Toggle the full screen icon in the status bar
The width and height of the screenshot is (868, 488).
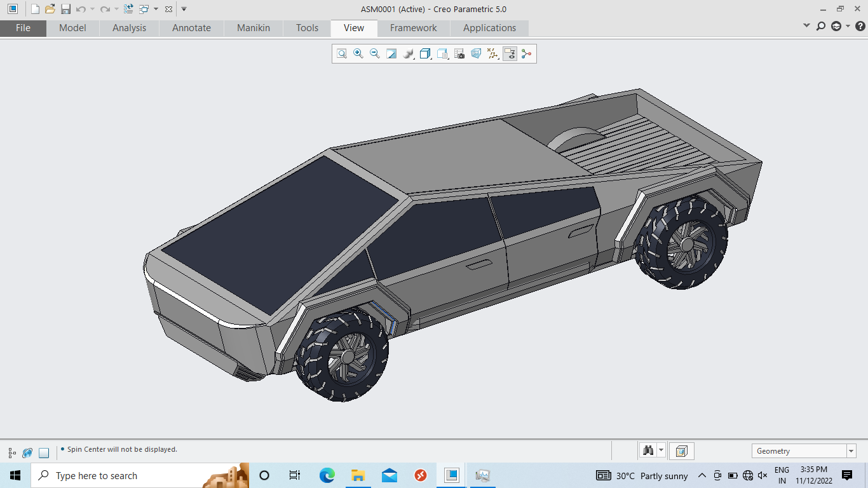(44, 453)
